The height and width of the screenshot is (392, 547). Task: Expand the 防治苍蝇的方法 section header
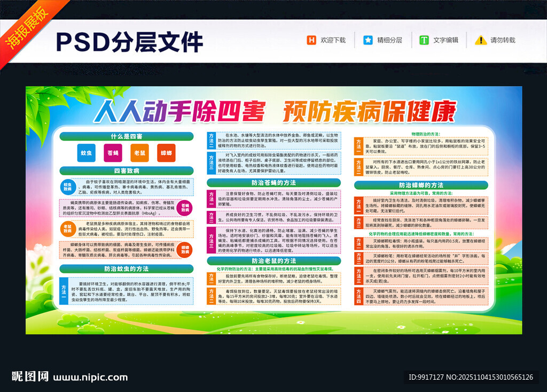click(x=273, y=183)
